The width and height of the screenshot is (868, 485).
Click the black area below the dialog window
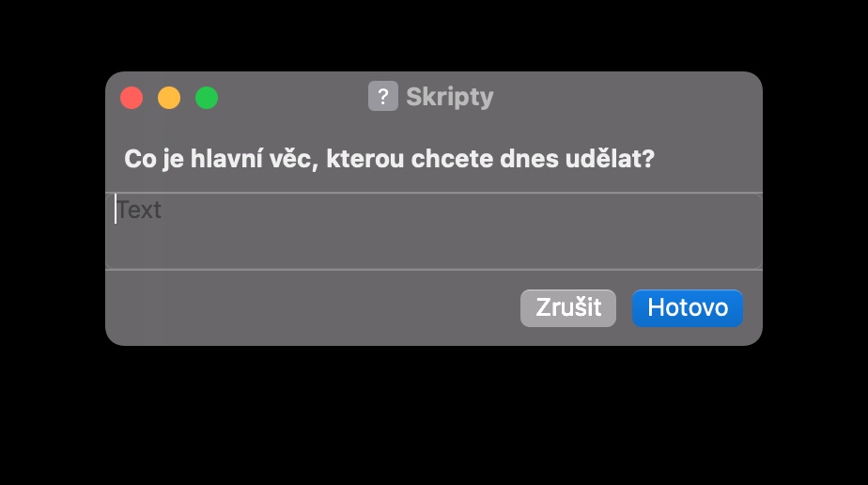point(434,415)
